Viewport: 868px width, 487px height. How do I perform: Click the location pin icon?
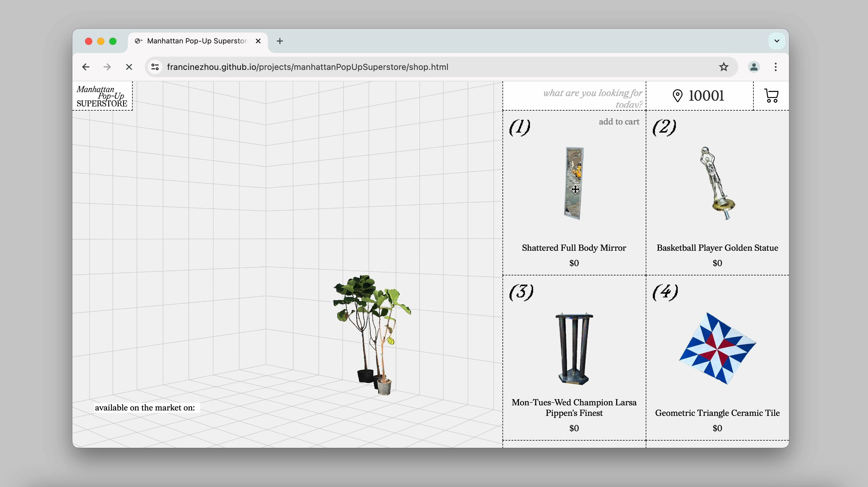(677, 96)
